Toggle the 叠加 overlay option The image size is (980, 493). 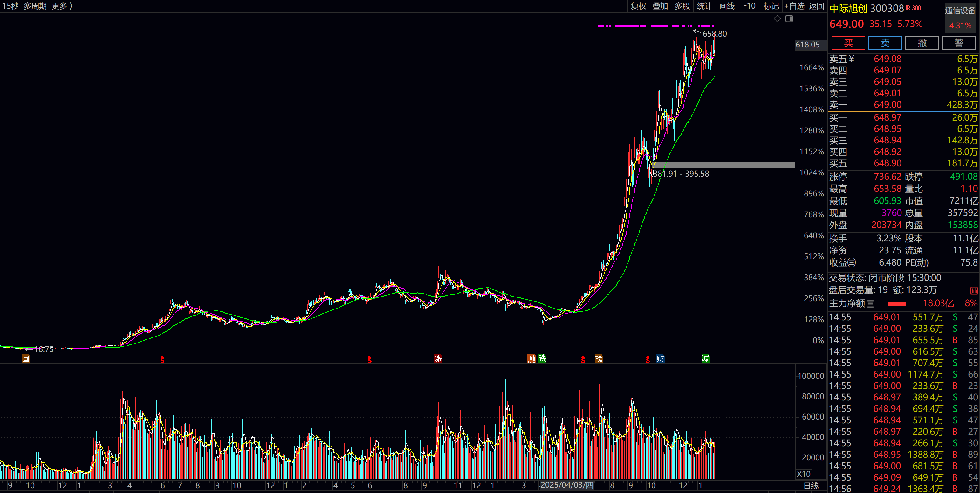coord(660,6)
